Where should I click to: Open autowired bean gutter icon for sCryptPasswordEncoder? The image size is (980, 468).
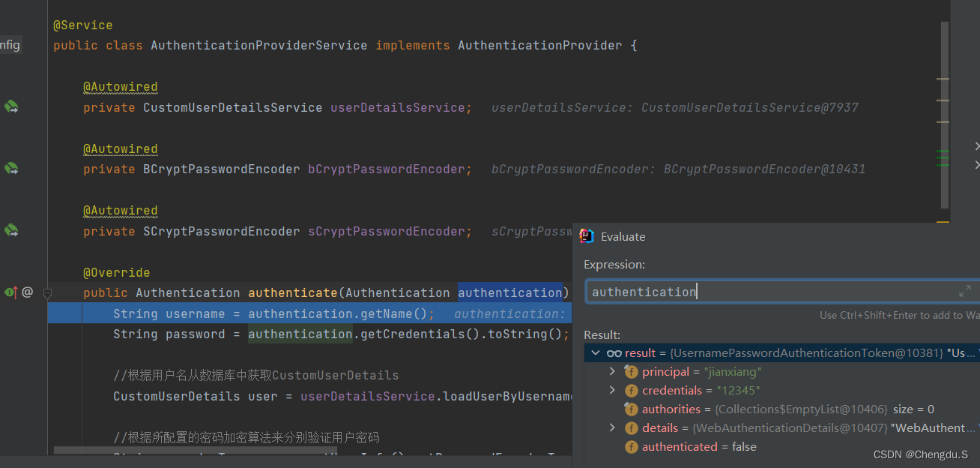[x=11, y=231]
